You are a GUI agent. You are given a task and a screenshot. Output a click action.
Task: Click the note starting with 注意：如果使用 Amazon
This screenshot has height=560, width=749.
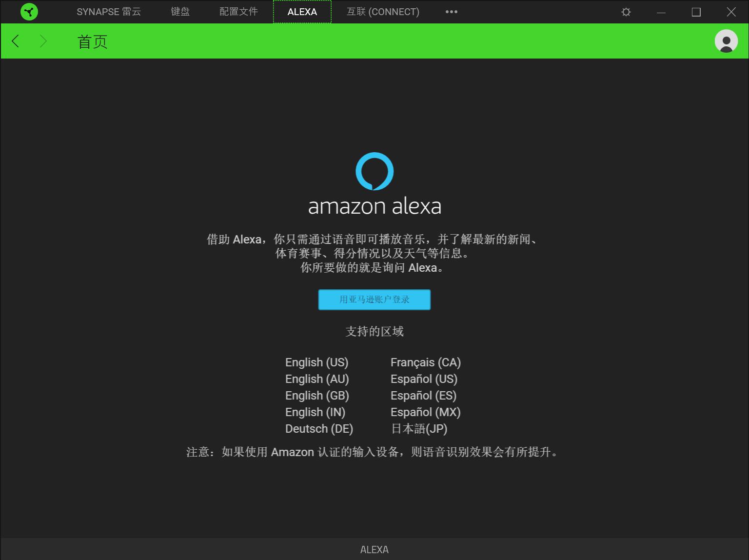[x=373, y=452]
